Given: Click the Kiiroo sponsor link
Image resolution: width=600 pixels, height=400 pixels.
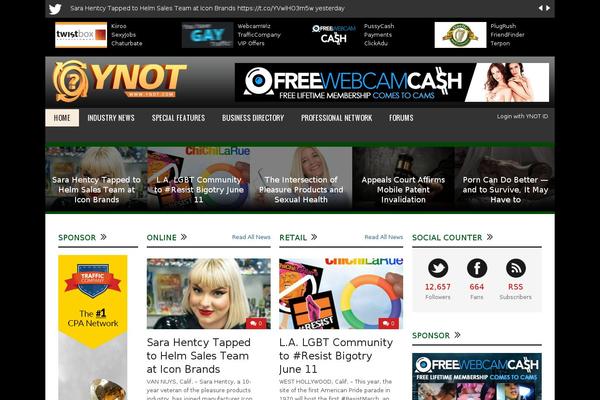Looking at the screenshot, I should 119,26.
